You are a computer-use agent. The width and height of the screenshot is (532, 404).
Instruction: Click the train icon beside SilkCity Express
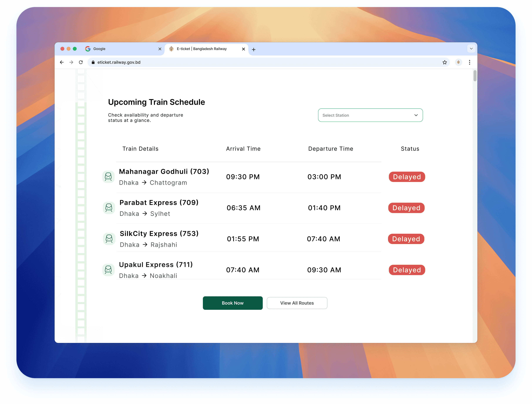click(x=109, y=239)
